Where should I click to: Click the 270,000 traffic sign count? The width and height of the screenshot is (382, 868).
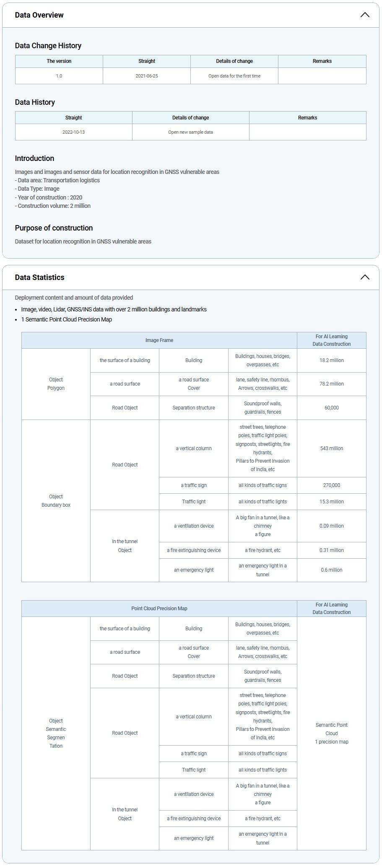(331, 485)
